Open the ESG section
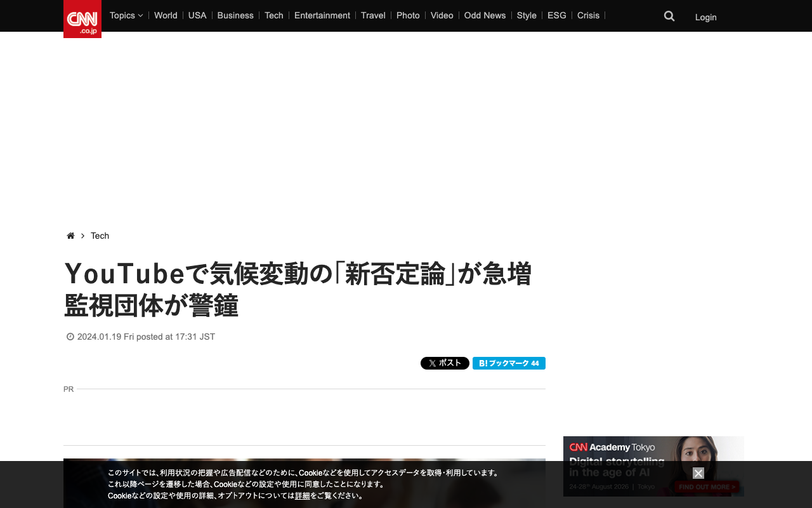Image resolution: width=812 pixels, height=508 pixels. click(557, 15)
